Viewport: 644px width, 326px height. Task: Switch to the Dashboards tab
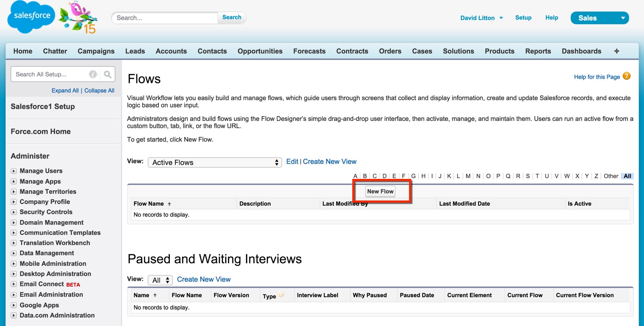(x=581, y=51)
